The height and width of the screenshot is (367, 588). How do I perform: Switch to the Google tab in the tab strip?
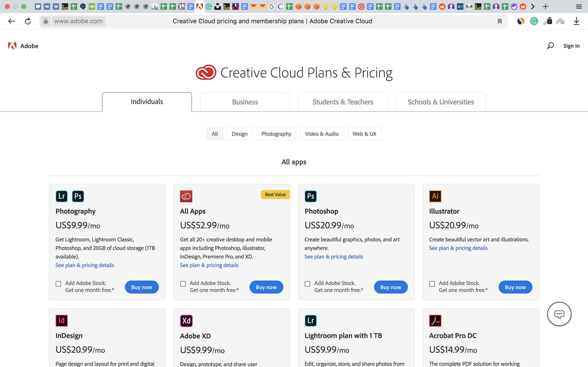point(271,7)
